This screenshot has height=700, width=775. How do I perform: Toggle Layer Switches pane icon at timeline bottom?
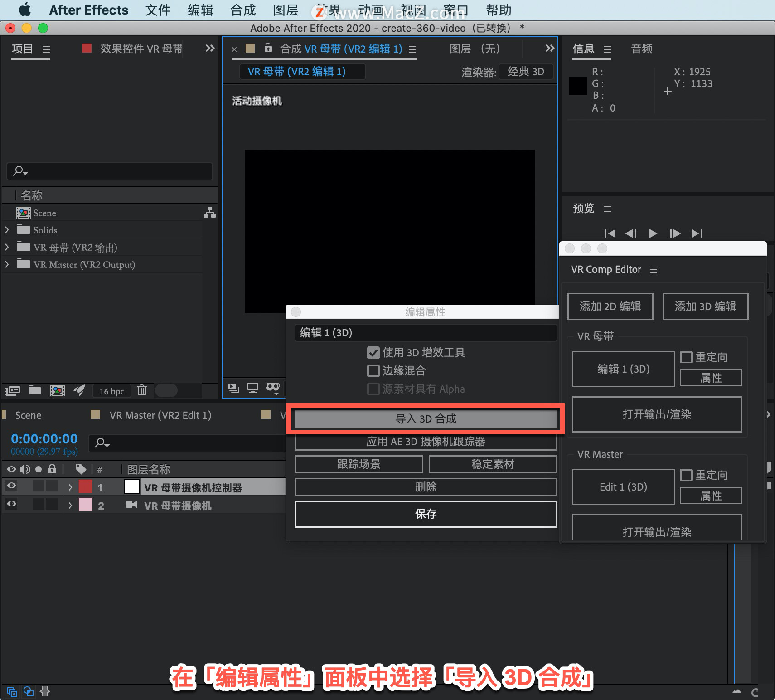[12, 692]
